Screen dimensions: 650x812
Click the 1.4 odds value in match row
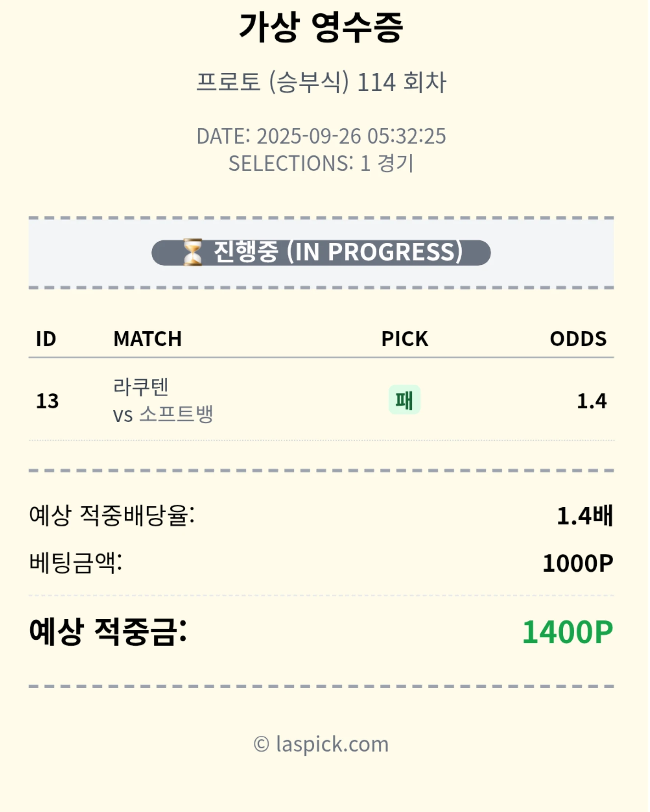592,401
